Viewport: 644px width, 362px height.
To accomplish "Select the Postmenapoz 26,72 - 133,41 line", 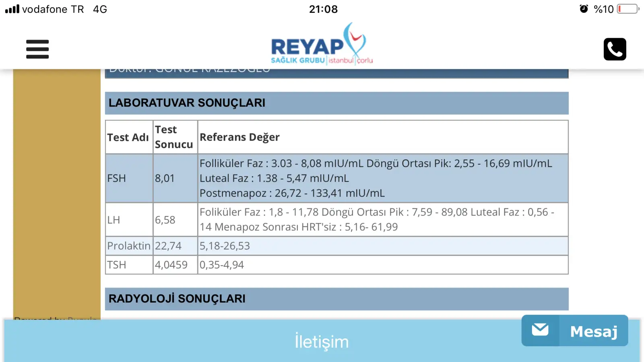I will [292, 193].
